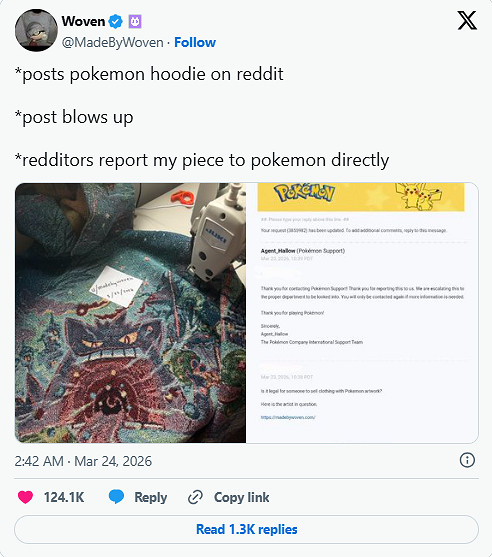This screenshot has width=492, height=557.
Task: Click the pink heart like icon
Action: [x=25, y=497]
